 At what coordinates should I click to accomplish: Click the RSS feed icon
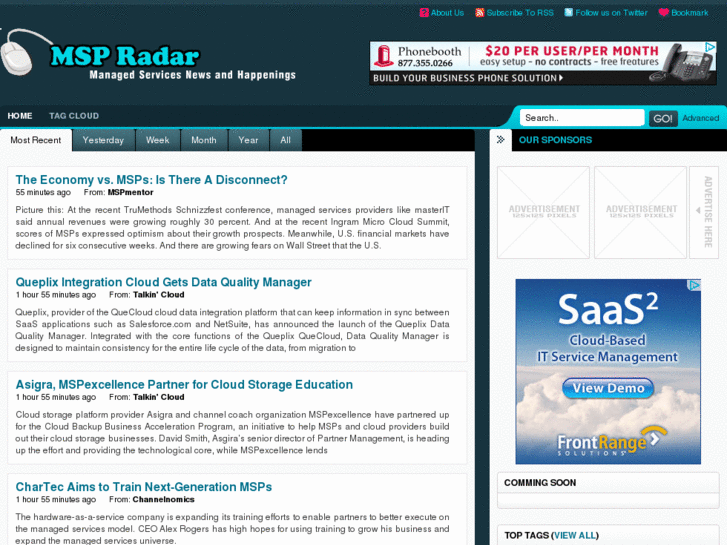479,13
